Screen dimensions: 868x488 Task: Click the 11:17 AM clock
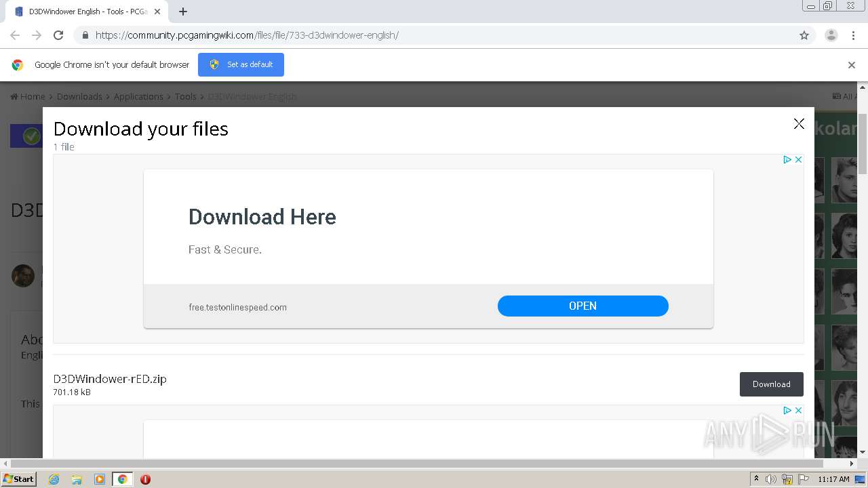pos(833,479)
